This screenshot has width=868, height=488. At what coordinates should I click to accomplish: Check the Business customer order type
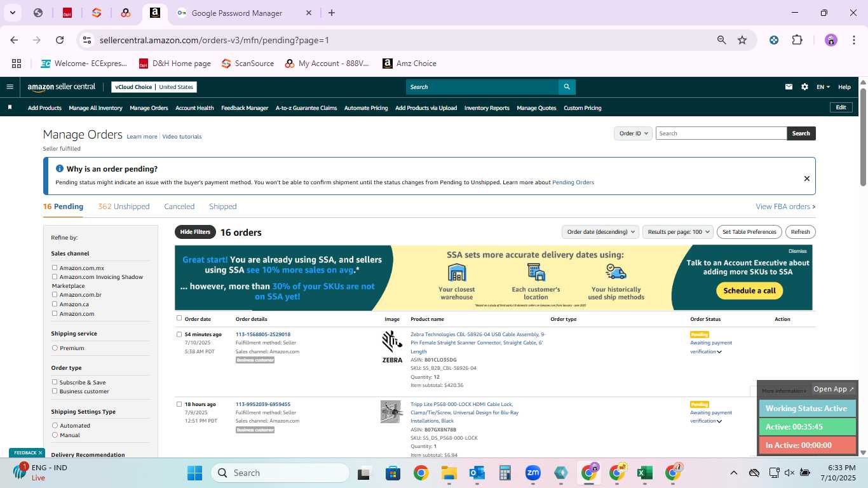[55, 391]
